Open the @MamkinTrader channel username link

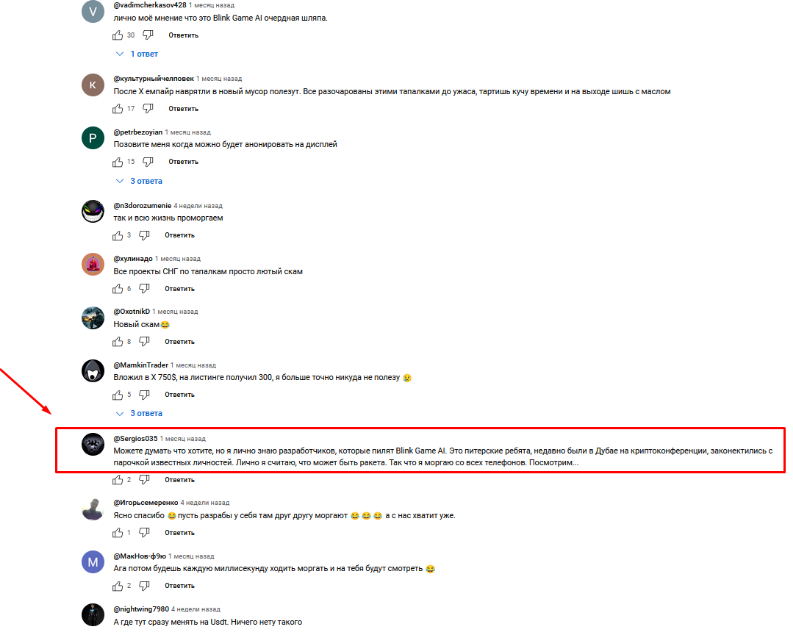tap(141, 365)
